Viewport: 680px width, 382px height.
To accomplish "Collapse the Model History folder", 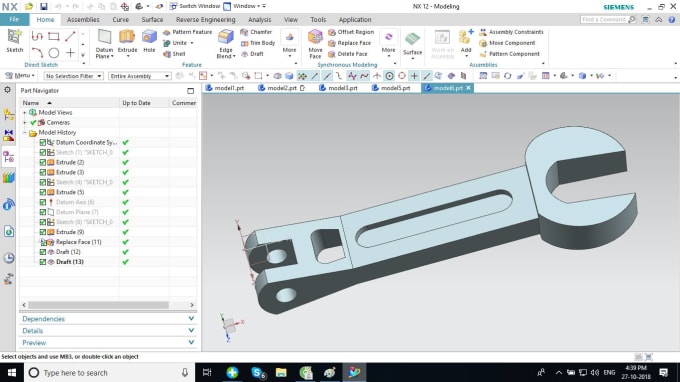I will point(25,132).
